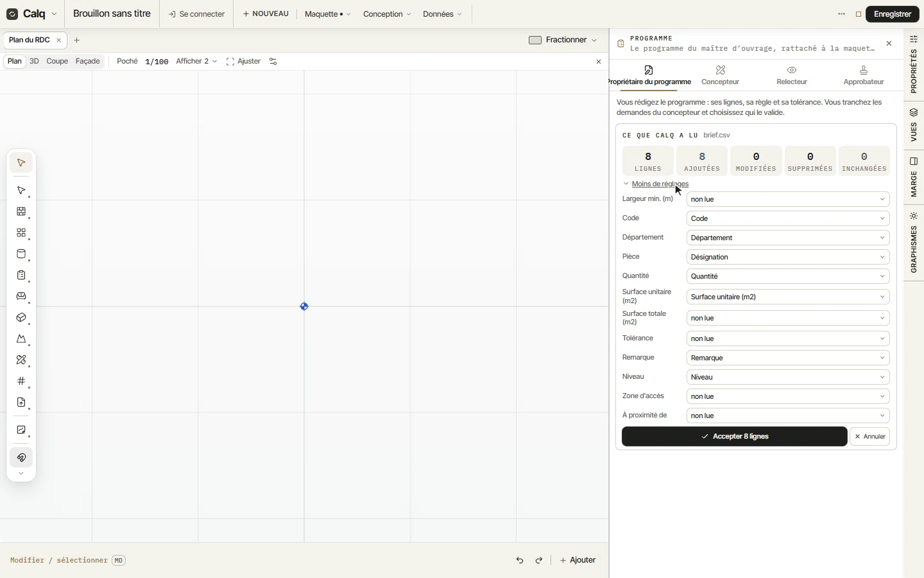
Task: Select the sofa furniture tool
Action: (21, 297)
